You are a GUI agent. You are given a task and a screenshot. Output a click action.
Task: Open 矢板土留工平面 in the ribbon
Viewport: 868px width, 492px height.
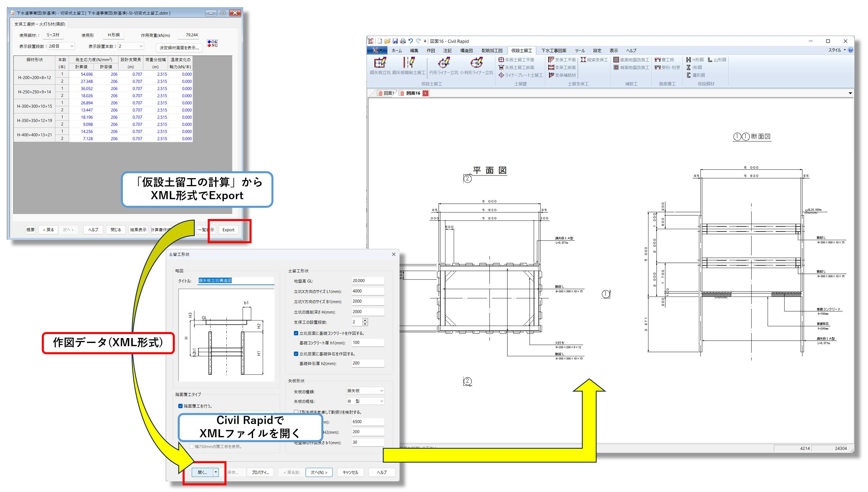[516, 60]
